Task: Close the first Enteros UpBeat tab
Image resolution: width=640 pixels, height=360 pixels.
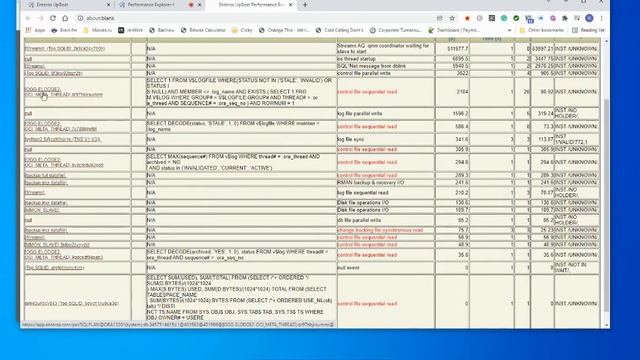Action: coord(108,5)
